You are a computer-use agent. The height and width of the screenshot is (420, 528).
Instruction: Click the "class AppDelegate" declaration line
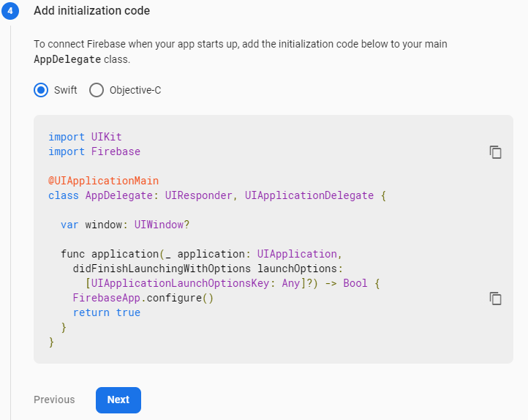[x=217, y=195]
